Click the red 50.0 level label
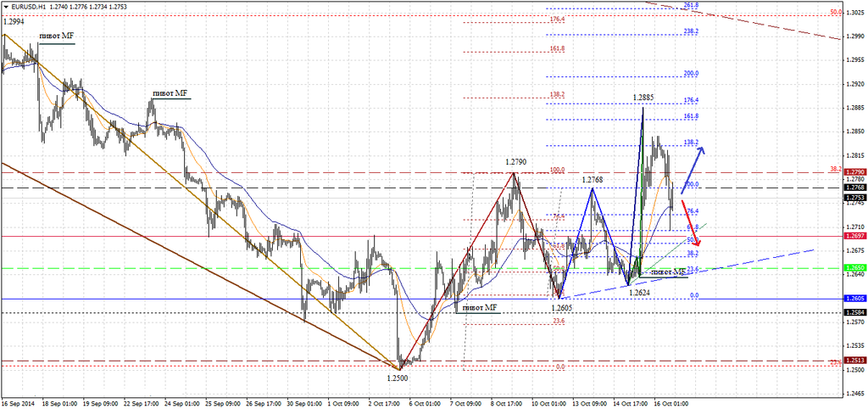This screenshot has height=409, width=868. point(837,11)
